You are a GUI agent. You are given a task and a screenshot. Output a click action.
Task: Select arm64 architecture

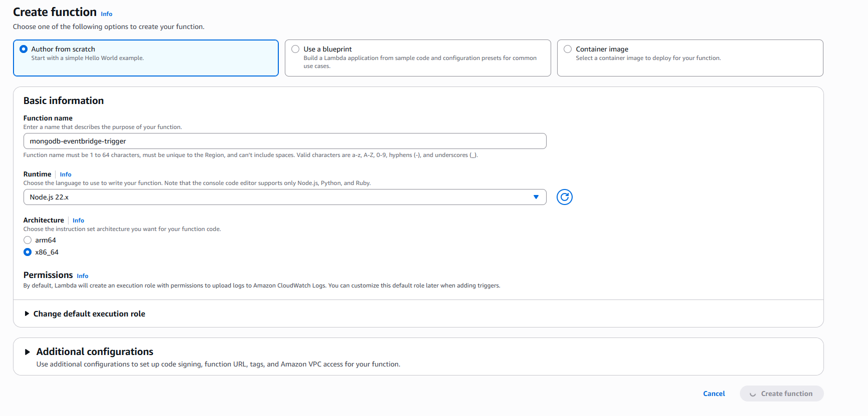tap(28, 240)
